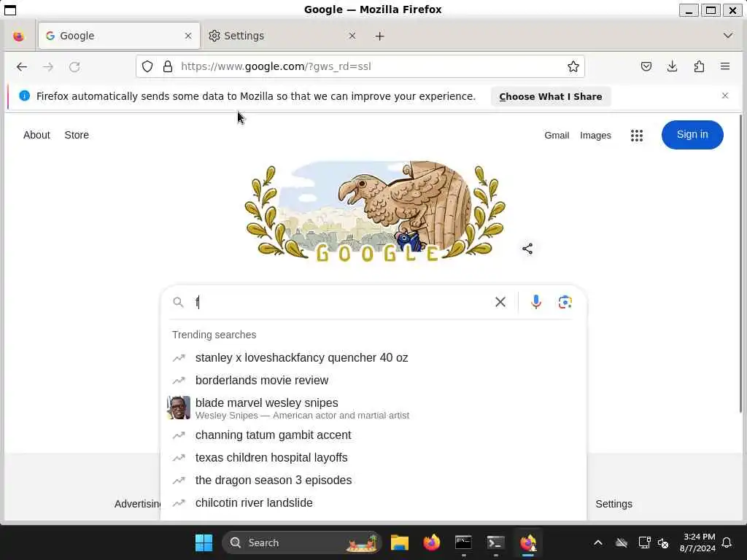Share the Google Doodle
This screenshot has height=560, width=747.
(x=527, y=249)
